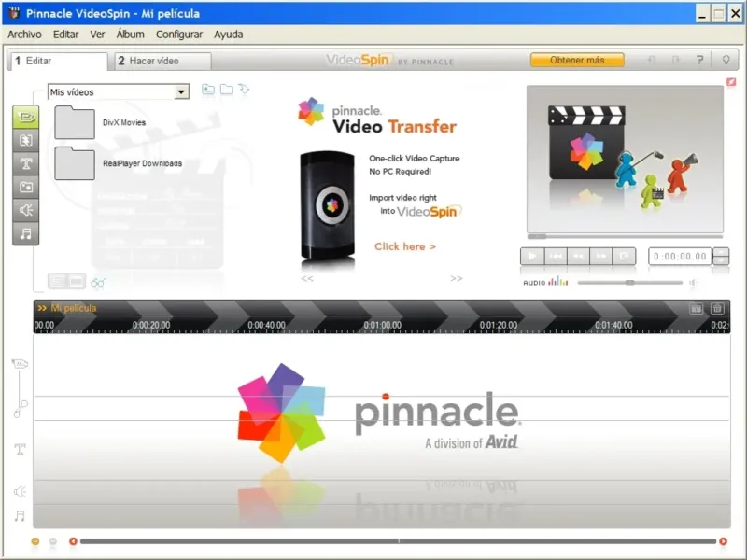Image resolution: width=747 pixels, height=560 pixels.
Task: Click the Obtener más button
Action: coord(577,60)
